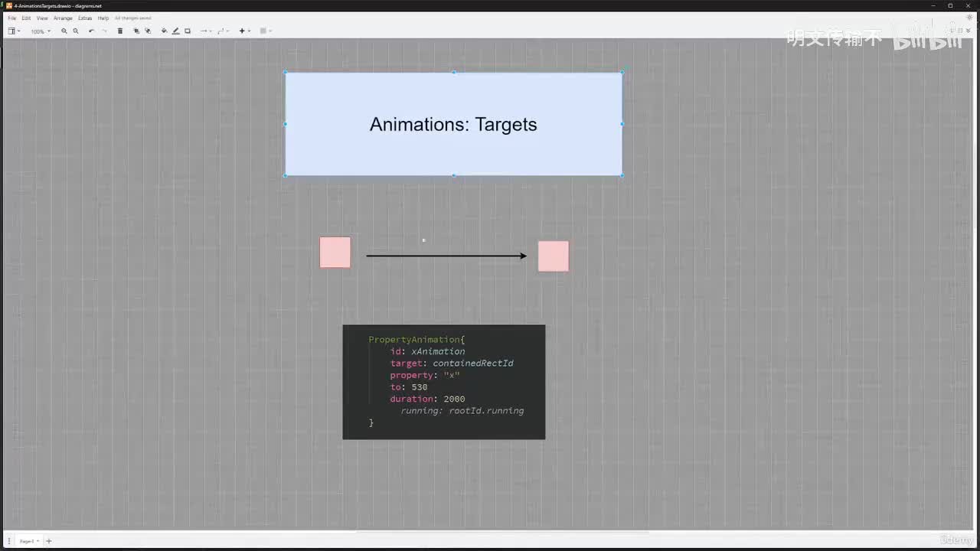Select the PropertyAnimation code block image
Image resolution: width=980 pixels, height=551 pixels.
[444, 382]
